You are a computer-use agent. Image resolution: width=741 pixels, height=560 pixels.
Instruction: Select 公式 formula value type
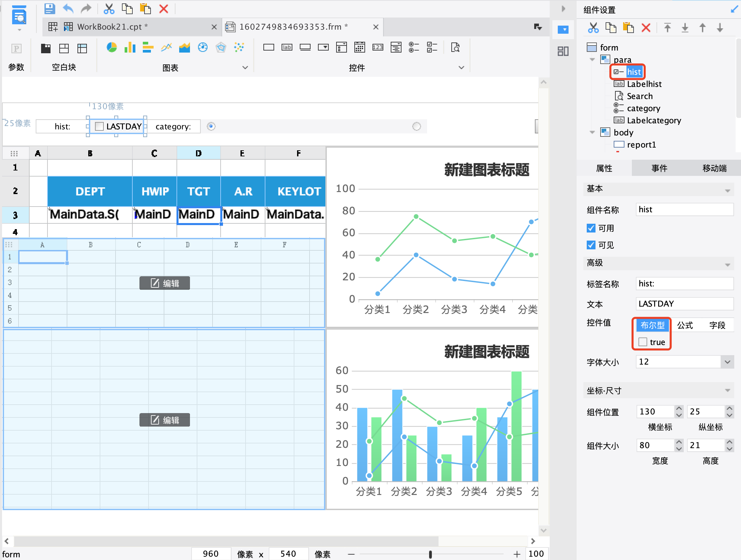click(685, 325)
